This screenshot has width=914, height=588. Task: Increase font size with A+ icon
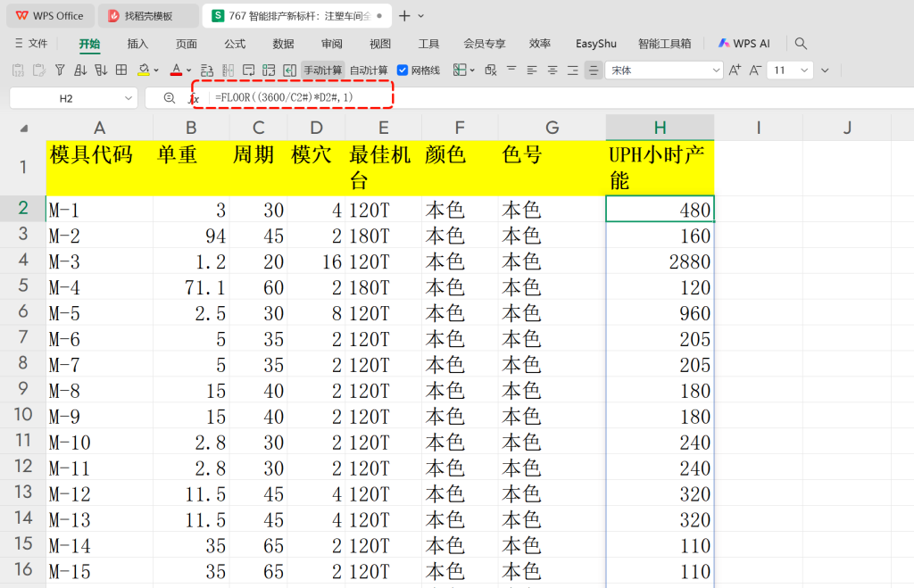pyautogui.click(x=735, y=70)
